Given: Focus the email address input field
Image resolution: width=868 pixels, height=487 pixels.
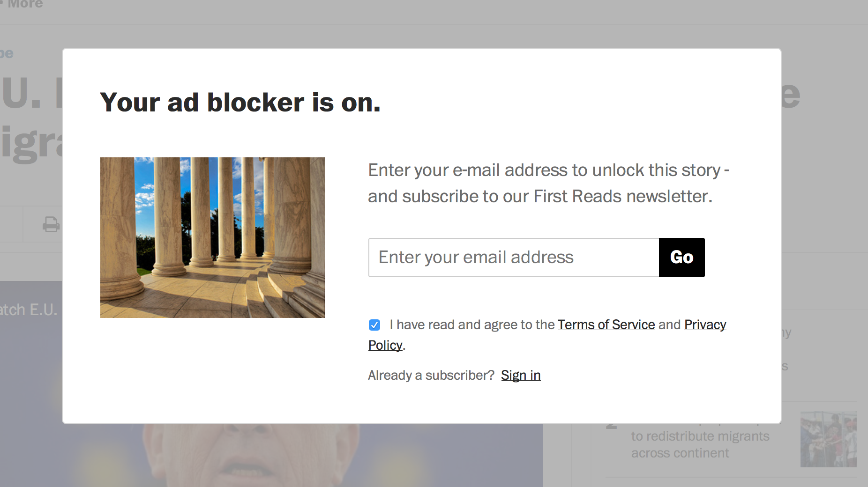Looking at the screenshot, I should (514, 258).
